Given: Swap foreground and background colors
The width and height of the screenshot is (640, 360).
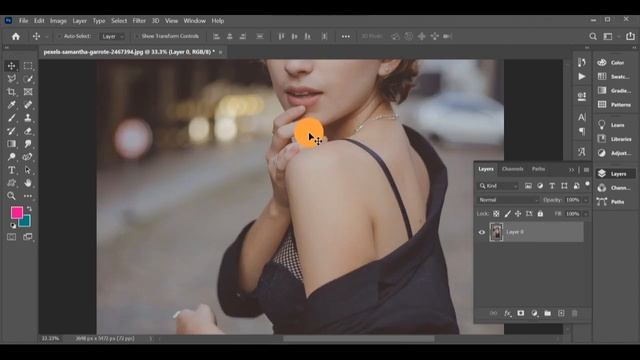Looking at the screenshot, I should tap(29, 209).
